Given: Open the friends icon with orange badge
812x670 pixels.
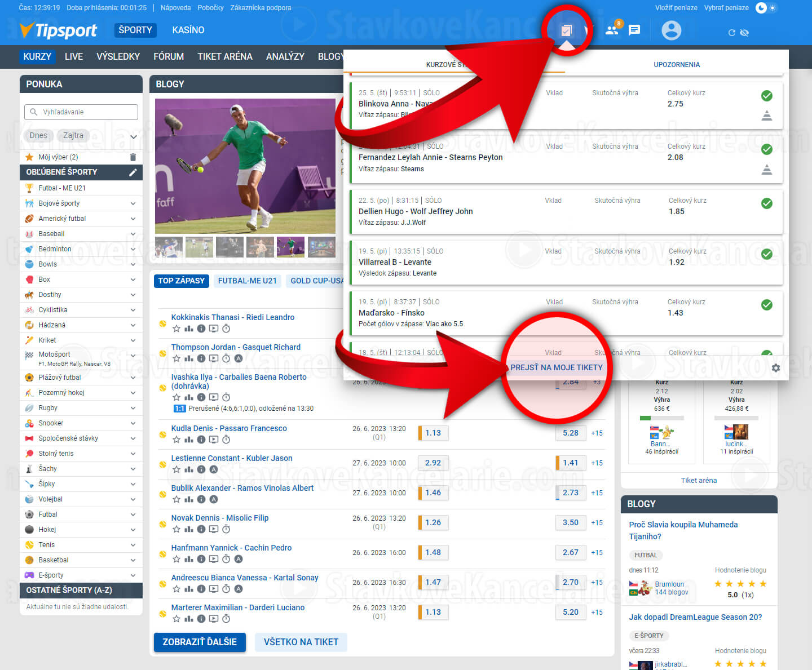Looking at the screenshot, I should (612, 29).
